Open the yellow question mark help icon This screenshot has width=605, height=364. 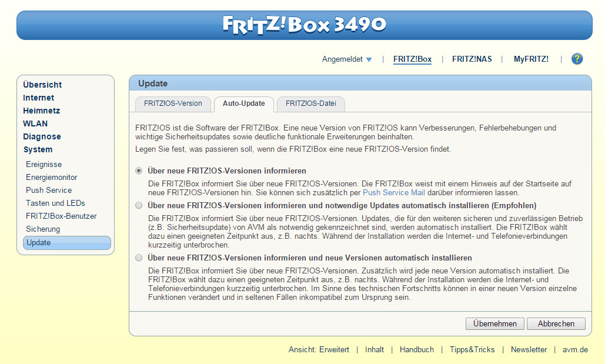(577, 59)
